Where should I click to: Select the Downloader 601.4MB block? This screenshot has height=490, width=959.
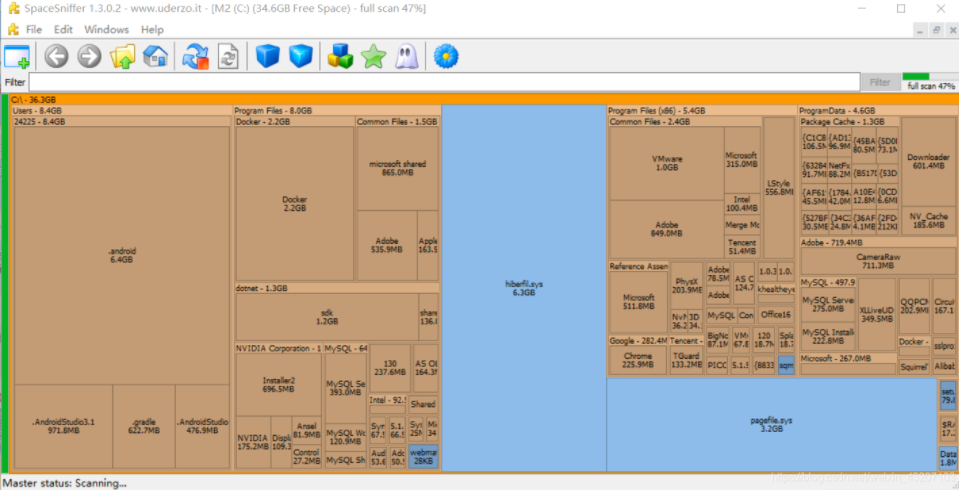[928, 161]
